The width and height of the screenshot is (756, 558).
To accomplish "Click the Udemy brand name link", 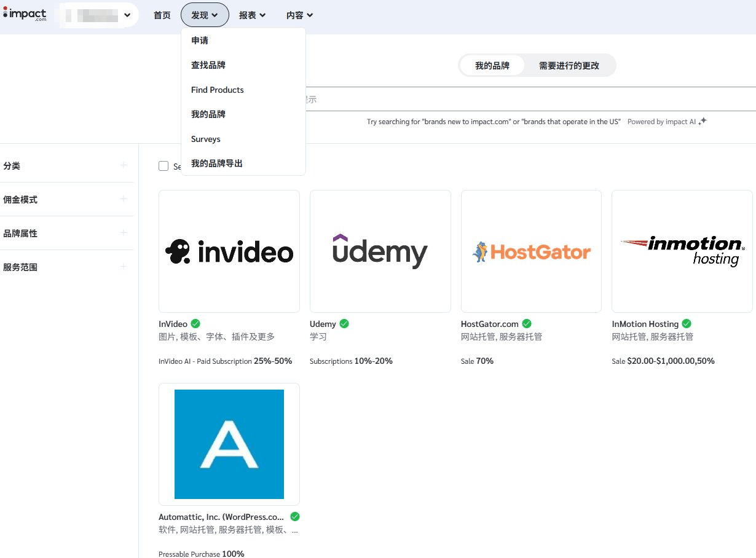I will (323, 324).
